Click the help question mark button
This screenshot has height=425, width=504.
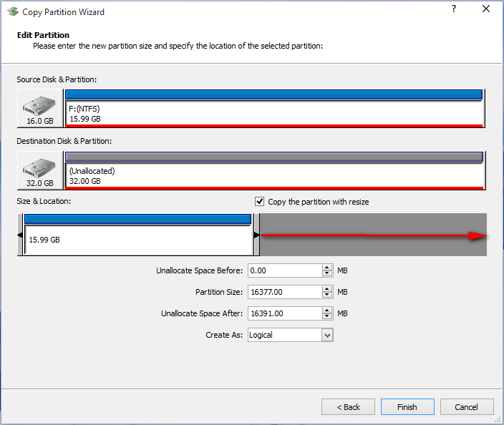pos(454,9)
